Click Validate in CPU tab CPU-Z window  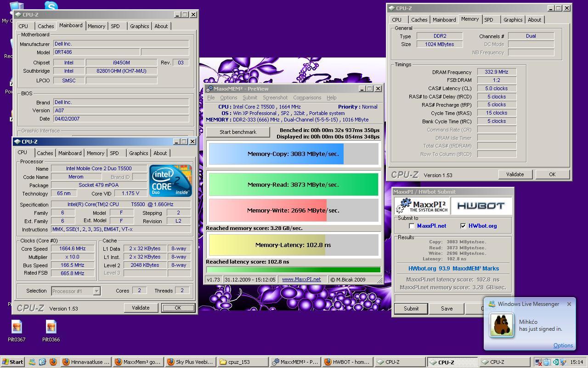(x=140, y=308)
